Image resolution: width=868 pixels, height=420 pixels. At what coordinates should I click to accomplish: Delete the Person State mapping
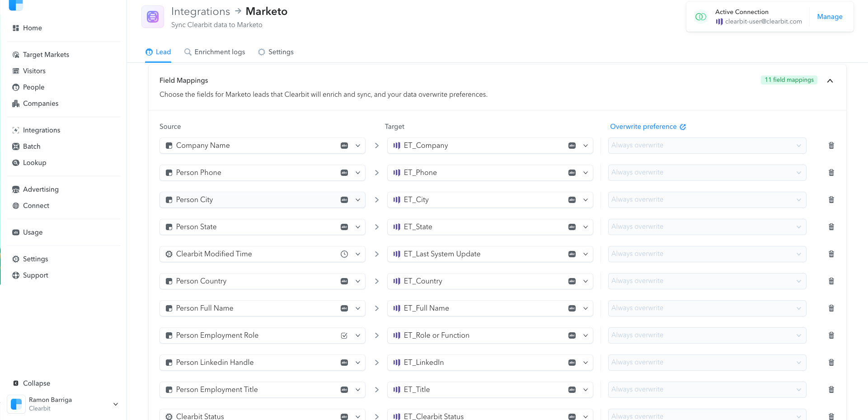click(831, 227)
